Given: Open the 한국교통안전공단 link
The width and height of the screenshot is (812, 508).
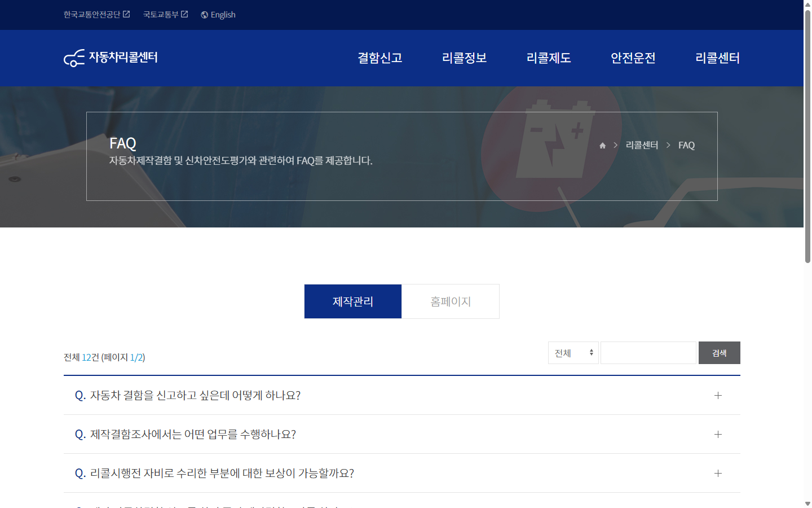Looking at the screenshot, I should [x=92, y=15].
